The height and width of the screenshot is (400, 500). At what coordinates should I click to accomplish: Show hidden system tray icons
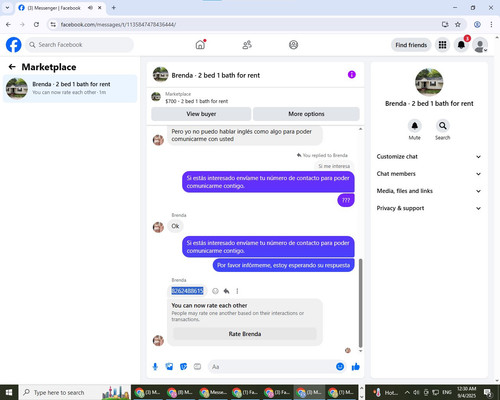pyautogui.click(x=407, y=392)
